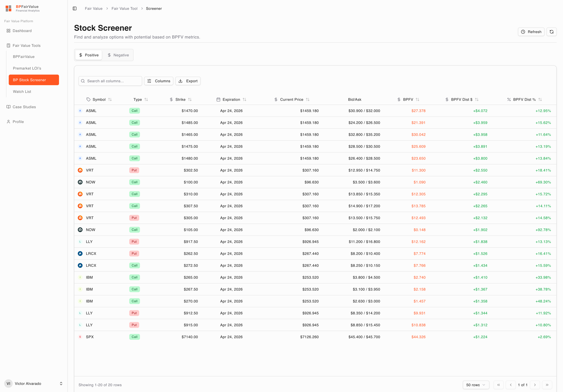Sort by BPFV Dist % arrows
563x392 pixels.
[540, 100]
